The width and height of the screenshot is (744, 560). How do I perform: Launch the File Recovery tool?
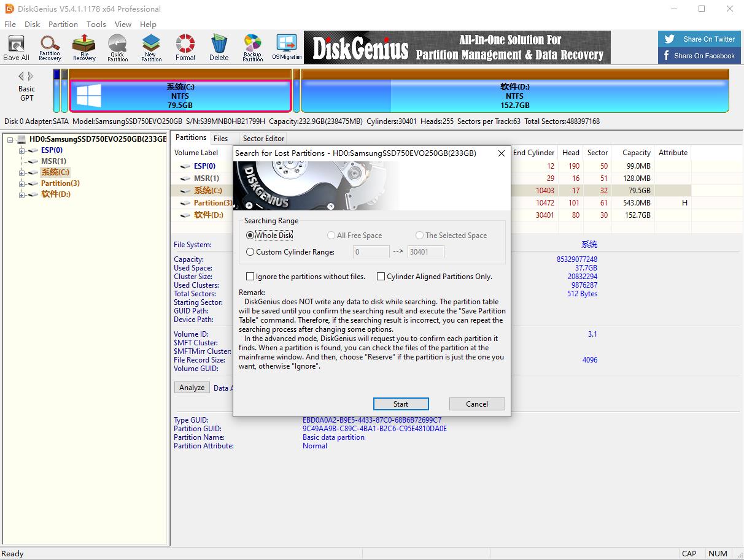[x=84, y=48]
